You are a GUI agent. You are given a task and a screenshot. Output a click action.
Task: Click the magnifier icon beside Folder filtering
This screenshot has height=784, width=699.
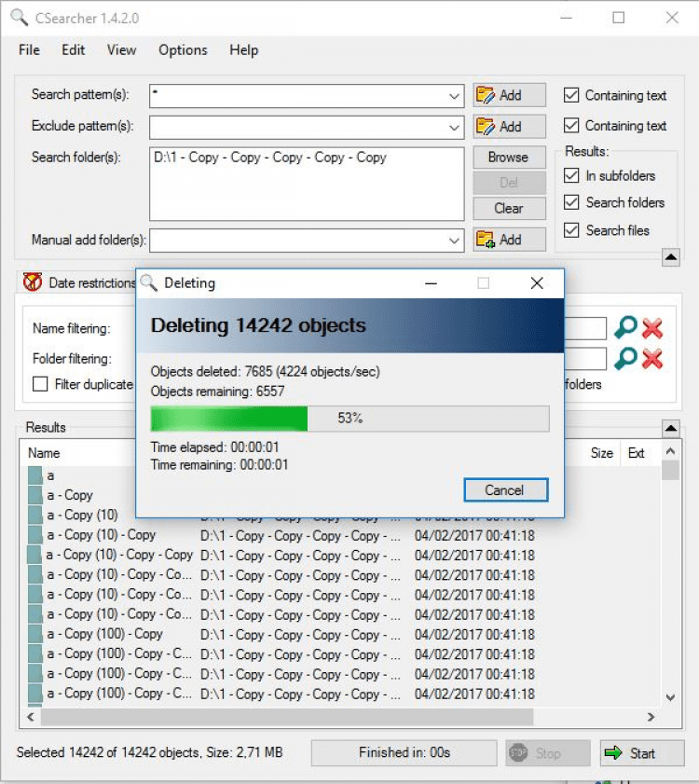[x=625, y=358]
